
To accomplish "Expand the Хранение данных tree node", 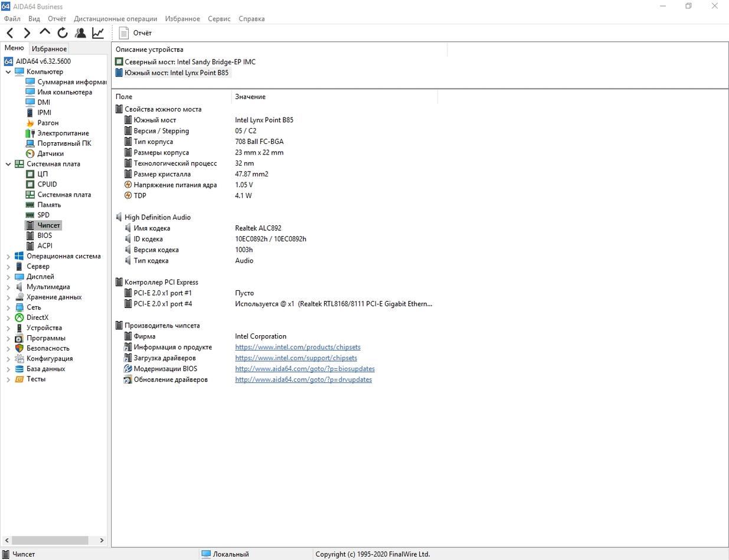I will click(8, 297).
